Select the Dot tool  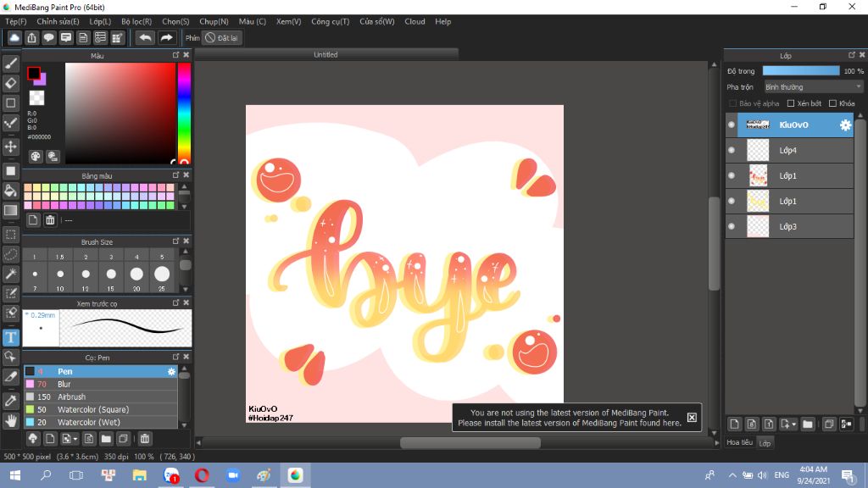[x=10, y=123]
